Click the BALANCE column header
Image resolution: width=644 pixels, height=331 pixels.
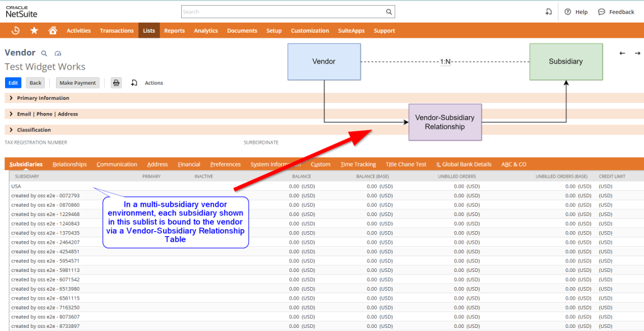pos(301,176)
